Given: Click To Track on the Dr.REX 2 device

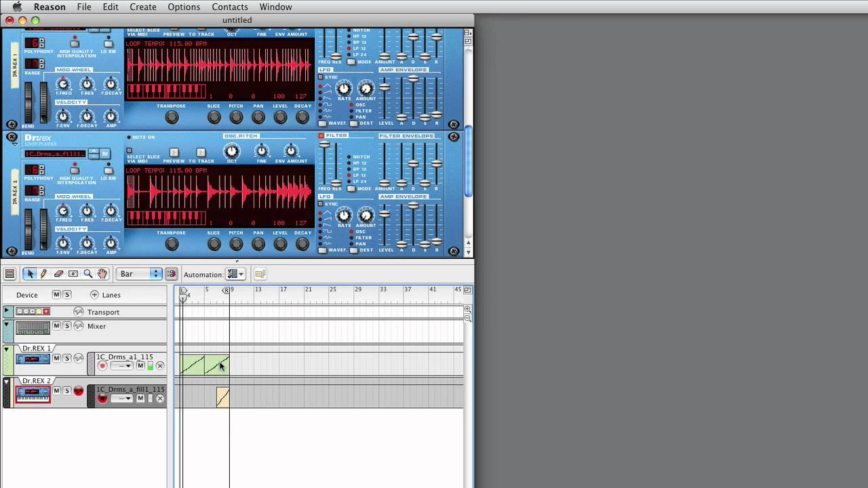Looking at the screenshot, I should tap(201, 152).
